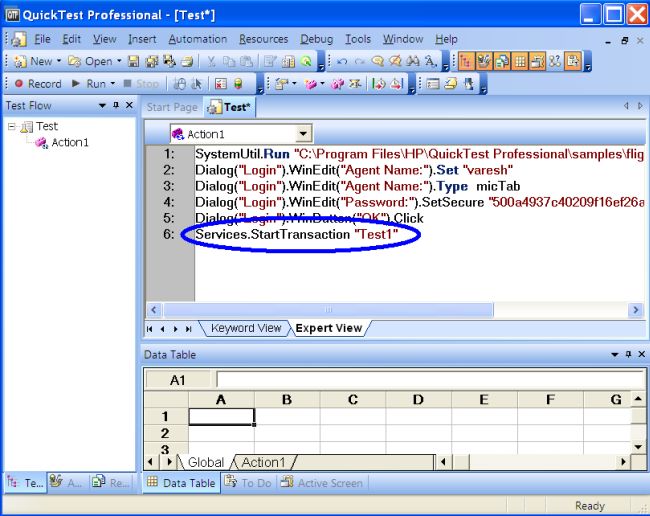This screenshot has width=650, height=516.
Task: Click the Results checklist icon beside Stop
Action: 221,84
